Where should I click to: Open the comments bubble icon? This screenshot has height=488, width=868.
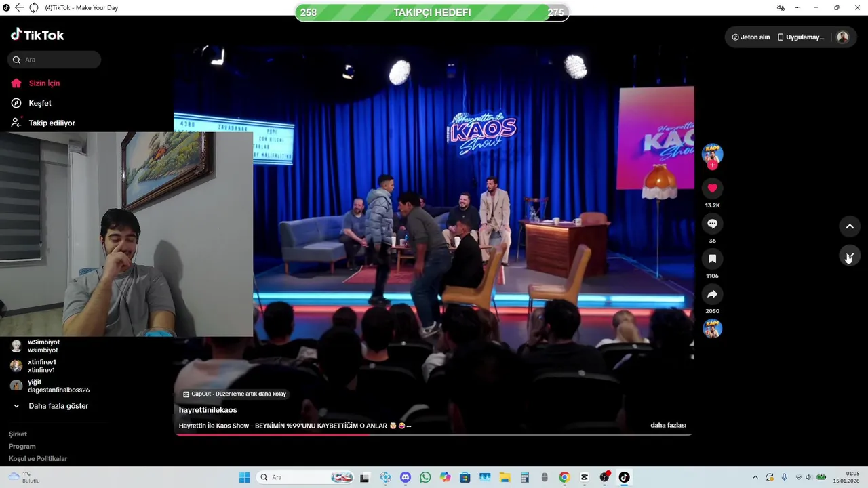(712, 224)
